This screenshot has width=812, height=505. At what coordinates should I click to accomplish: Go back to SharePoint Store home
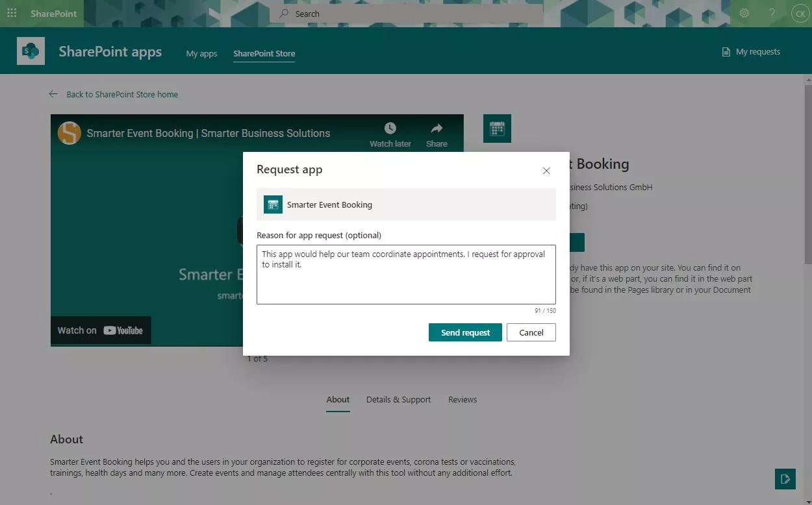(122, 94)
